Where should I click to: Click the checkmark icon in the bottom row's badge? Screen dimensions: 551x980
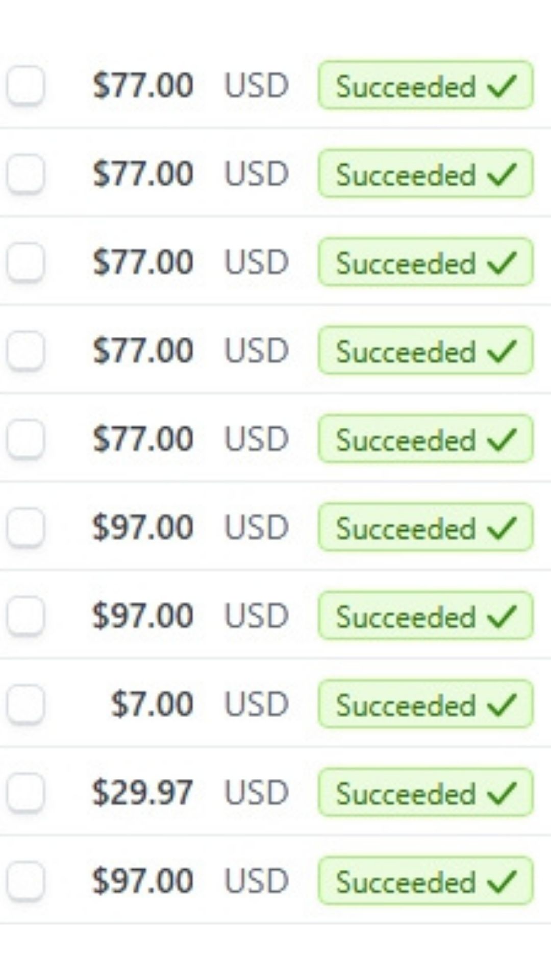click(x=502, y=881)
